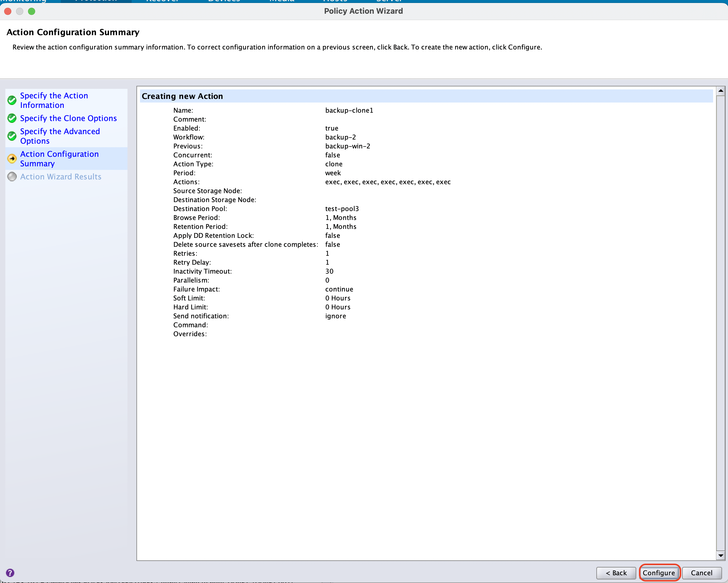Select the name value backup-clone1
This screenshot has height=583, width=728.
[x=349, y=111]
